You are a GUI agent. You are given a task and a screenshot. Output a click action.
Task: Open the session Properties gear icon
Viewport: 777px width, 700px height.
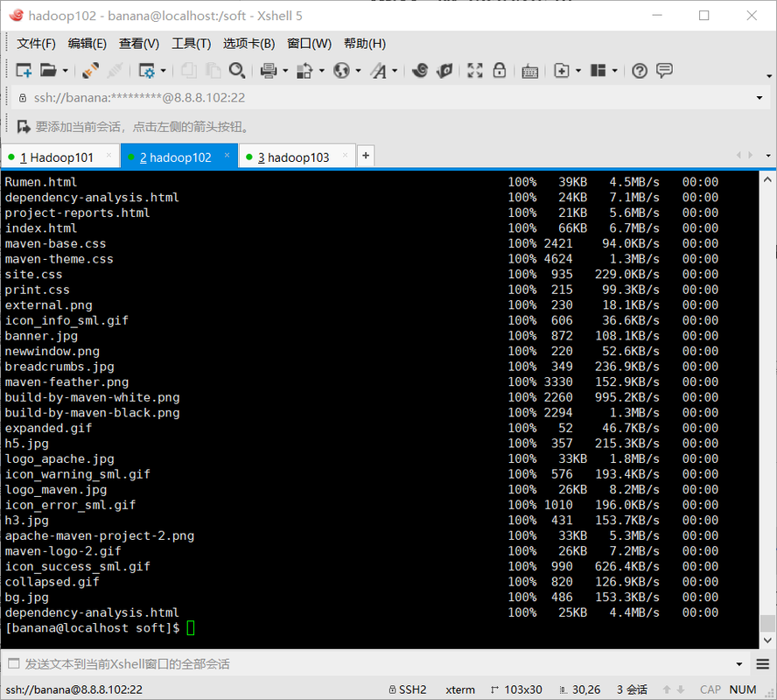[x=147, y=71]
